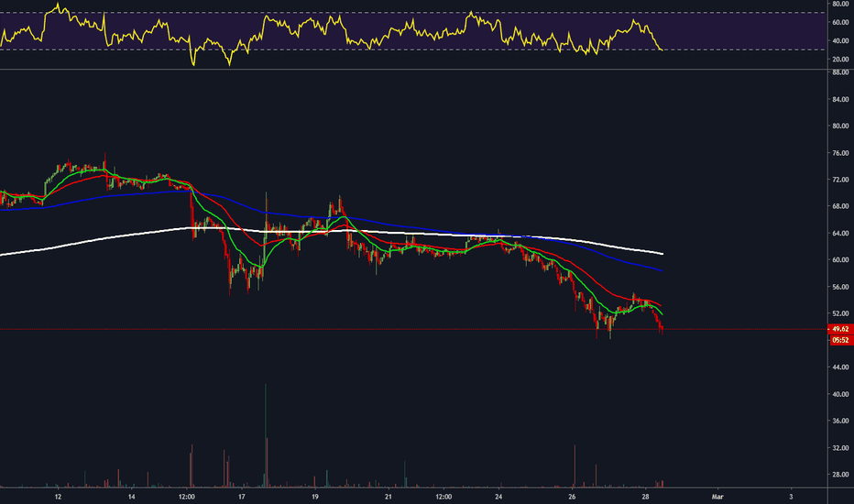Click the '28' date on time axis
Screen dimensions: 854x504
tap(645, 497)
